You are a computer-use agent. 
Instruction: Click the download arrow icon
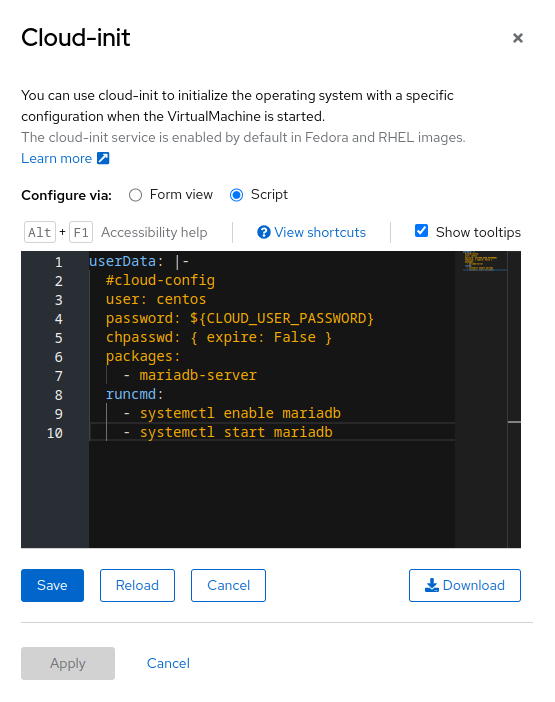click(431, 585)
